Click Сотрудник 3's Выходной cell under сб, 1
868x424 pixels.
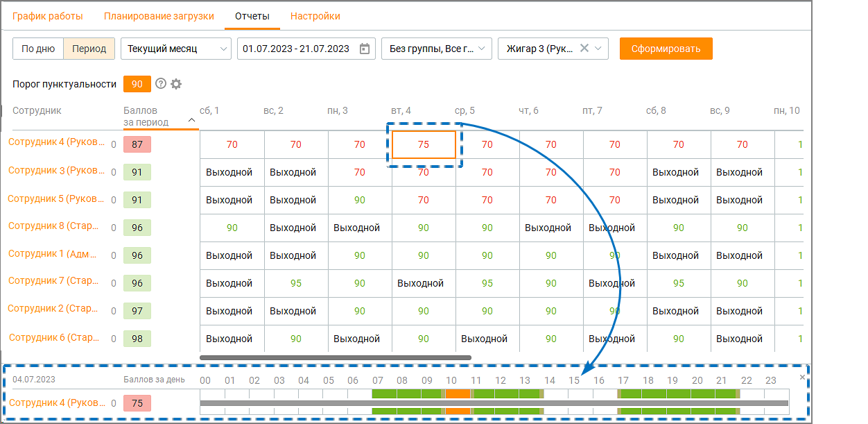click(232, 172)
